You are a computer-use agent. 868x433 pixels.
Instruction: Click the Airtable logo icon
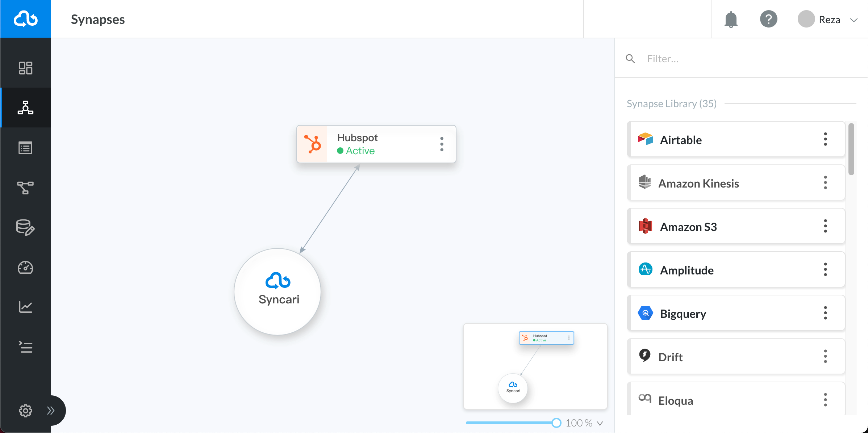pyautogui.click(x=645, y=139)
